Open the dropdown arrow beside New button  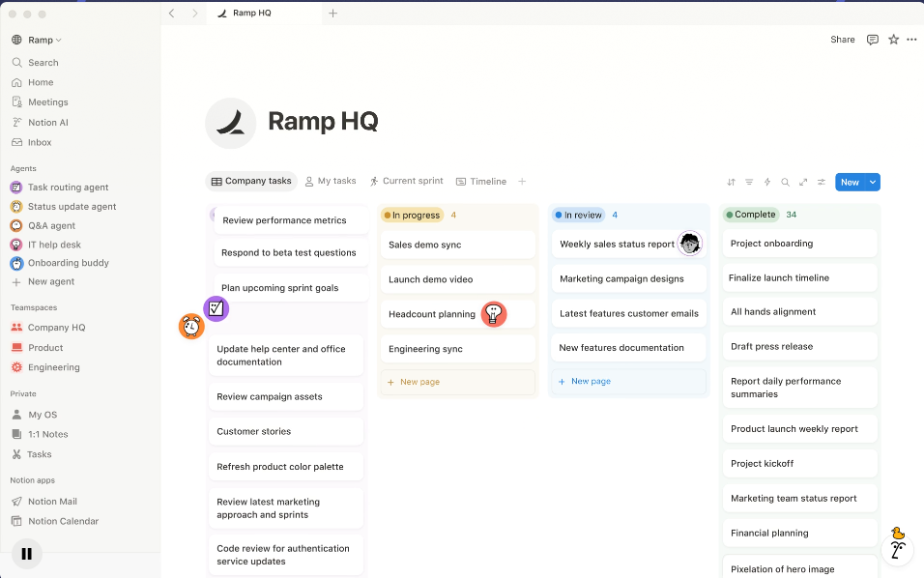point(873,182)
